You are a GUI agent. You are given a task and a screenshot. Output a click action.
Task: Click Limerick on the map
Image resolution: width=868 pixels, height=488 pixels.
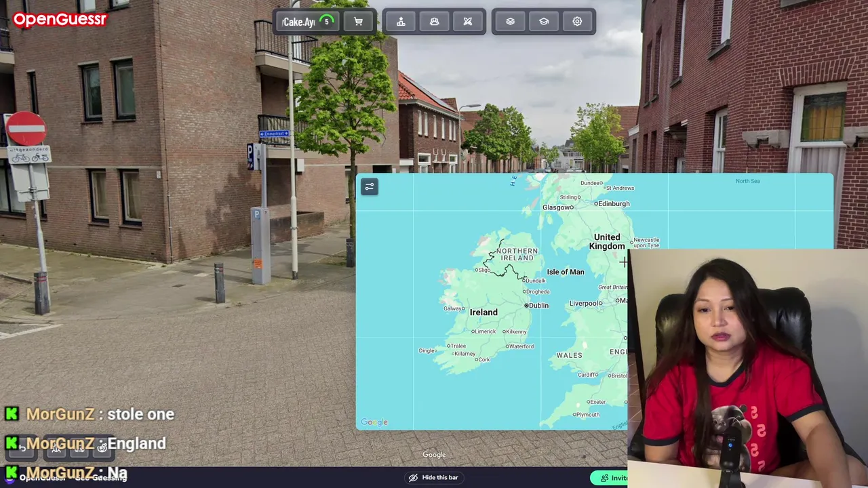tap(484, 331)
